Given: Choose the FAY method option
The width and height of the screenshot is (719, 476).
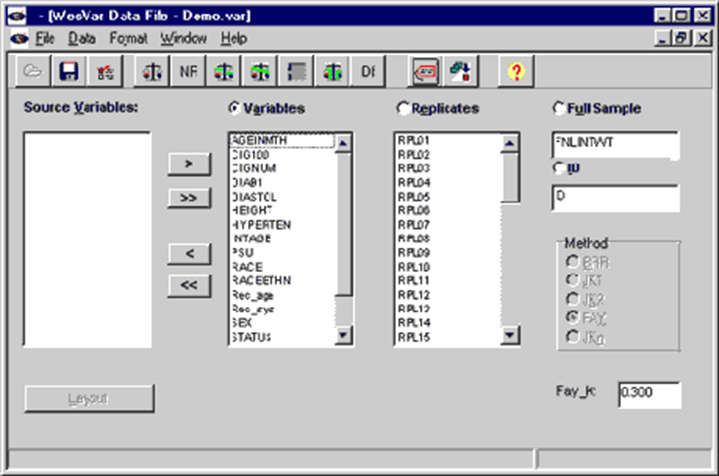Looking at the screenshot, I should 572,317.
